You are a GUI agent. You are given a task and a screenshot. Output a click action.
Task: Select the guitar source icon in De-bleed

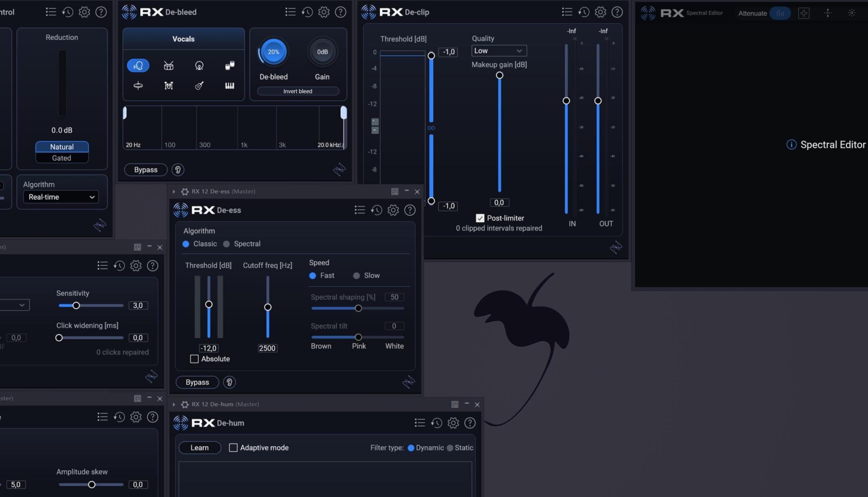pyautogui.click(x=199, y=86)
